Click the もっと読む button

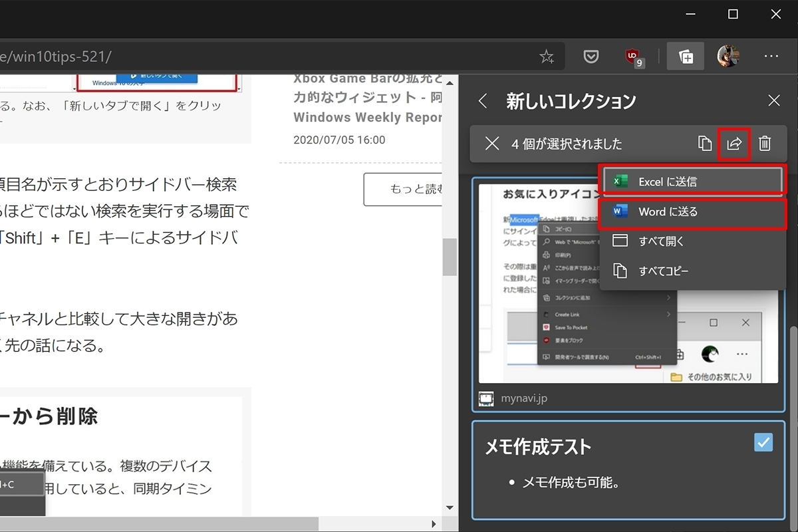(403, 190)
